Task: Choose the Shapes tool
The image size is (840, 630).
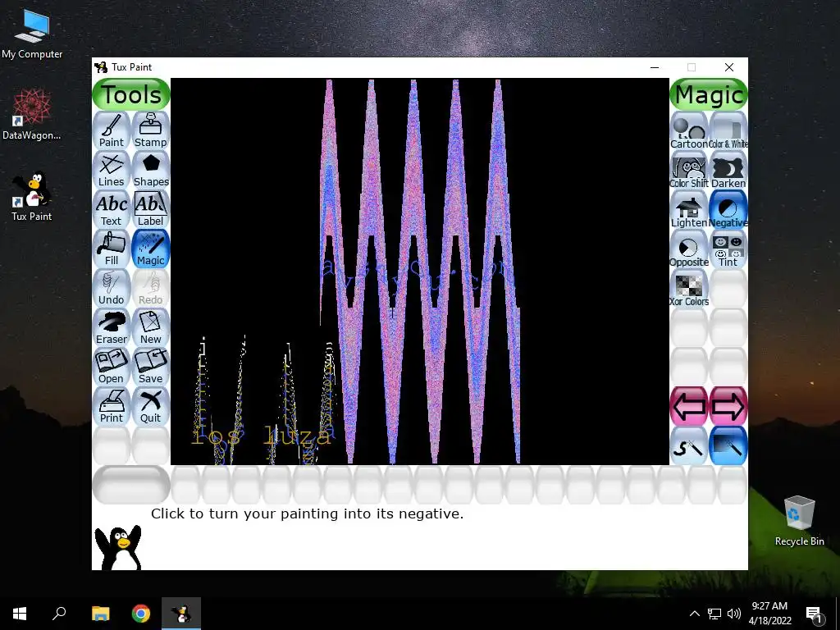Action: click(x=151, y=169)
